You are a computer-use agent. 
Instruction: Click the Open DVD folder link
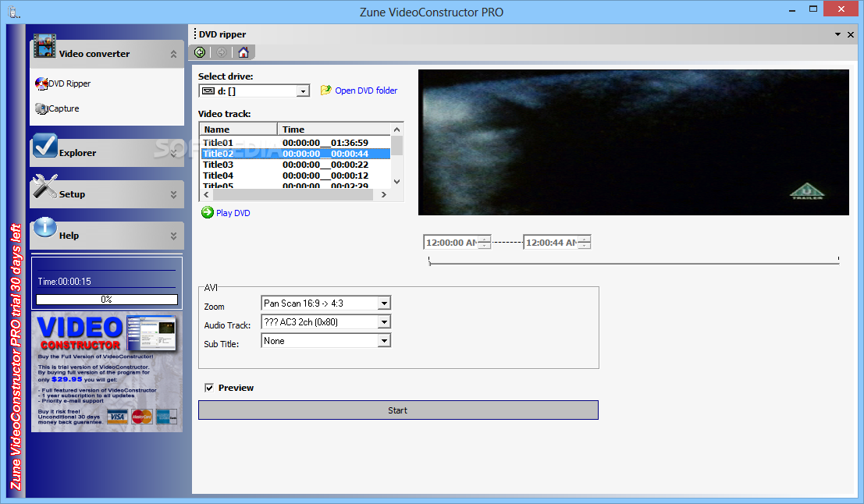366,91
